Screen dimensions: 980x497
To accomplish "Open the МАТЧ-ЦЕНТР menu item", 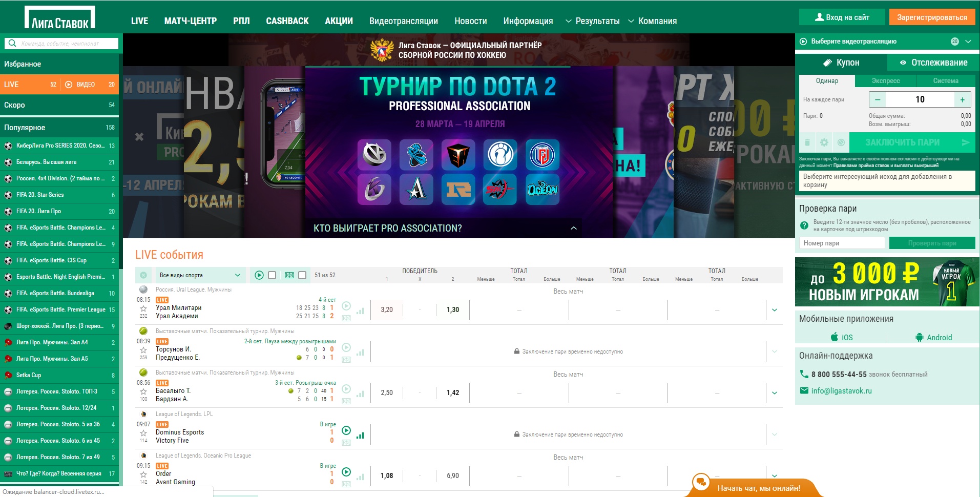I will point(191,21).
